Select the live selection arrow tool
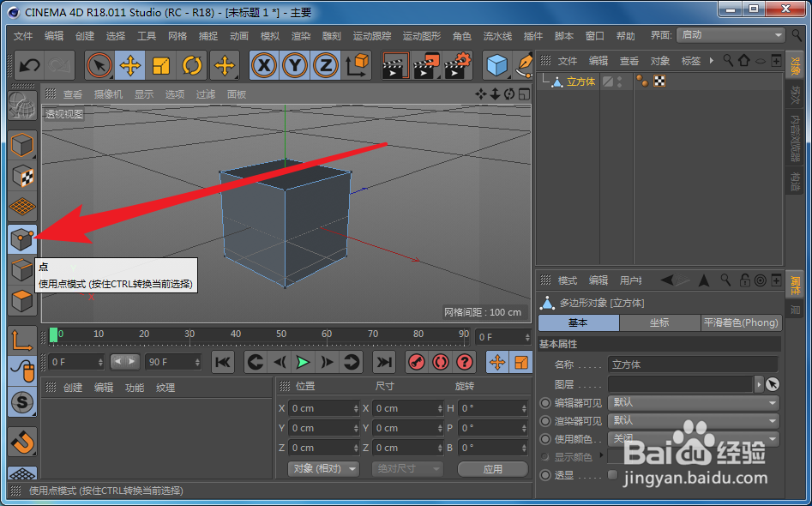Screen dimensions: 812x506 point(100,65)
